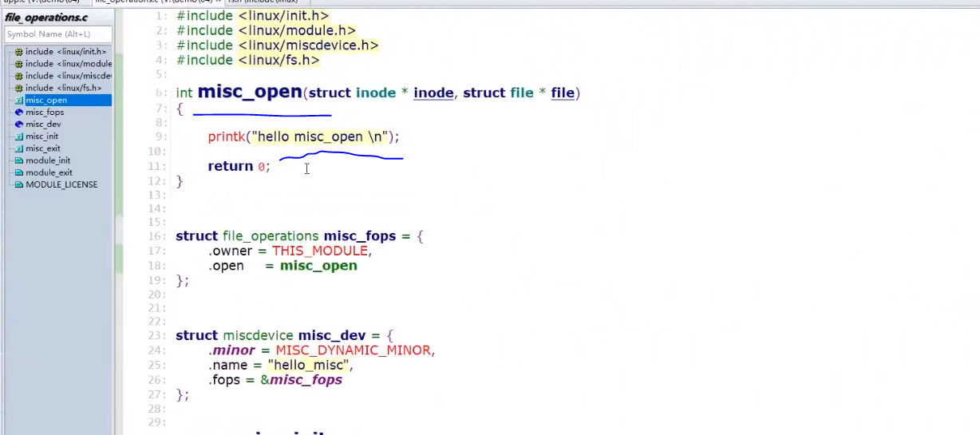Click the function icon of misc_open symbol

click(x=18, y=100)
